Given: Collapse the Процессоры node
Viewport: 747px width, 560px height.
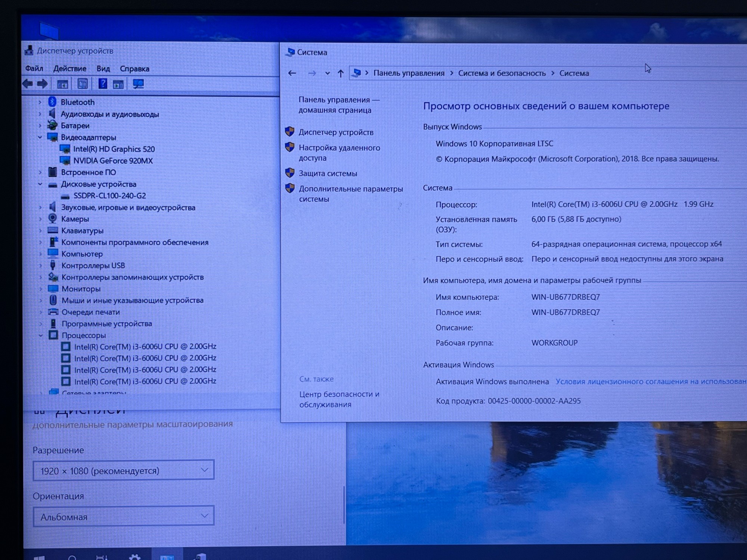Looking at the screenshot, I should [41, 335].
